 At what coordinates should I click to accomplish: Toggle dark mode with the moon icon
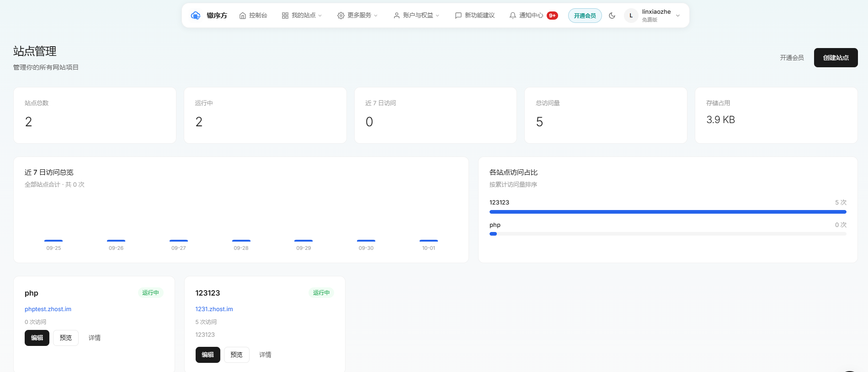(612, 16)
